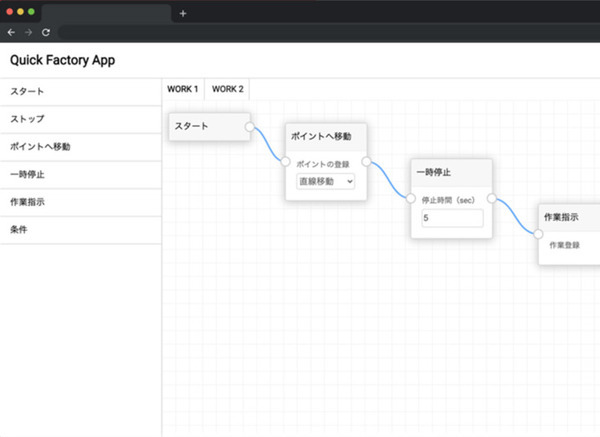Click output port on スタート node

250,127
